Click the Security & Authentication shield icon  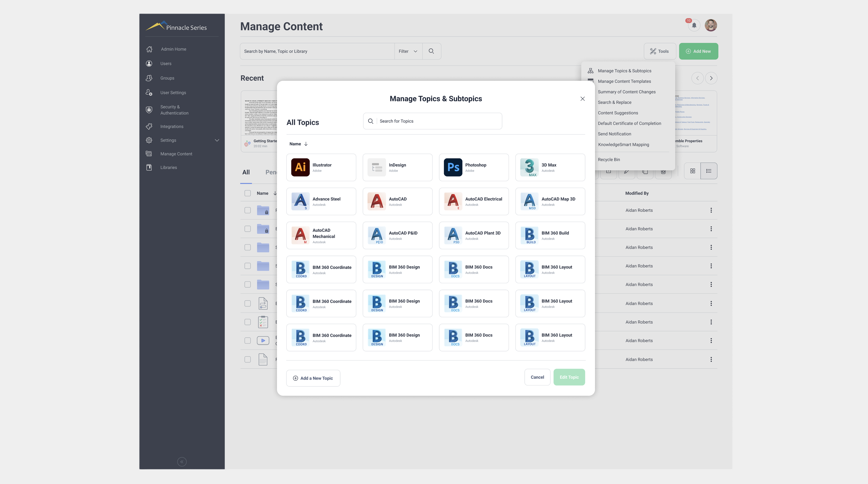pos(149,110)
